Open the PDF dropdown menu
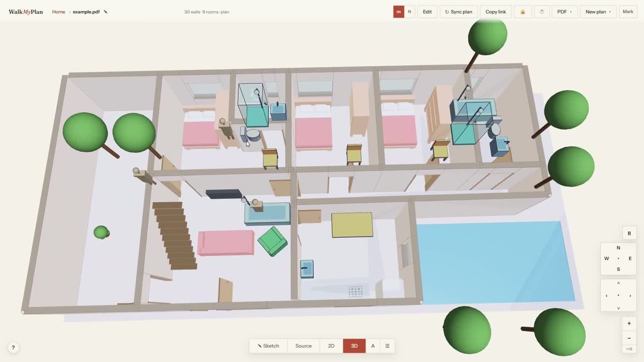This screenshot has width=644, height=362. coord(564,12)
